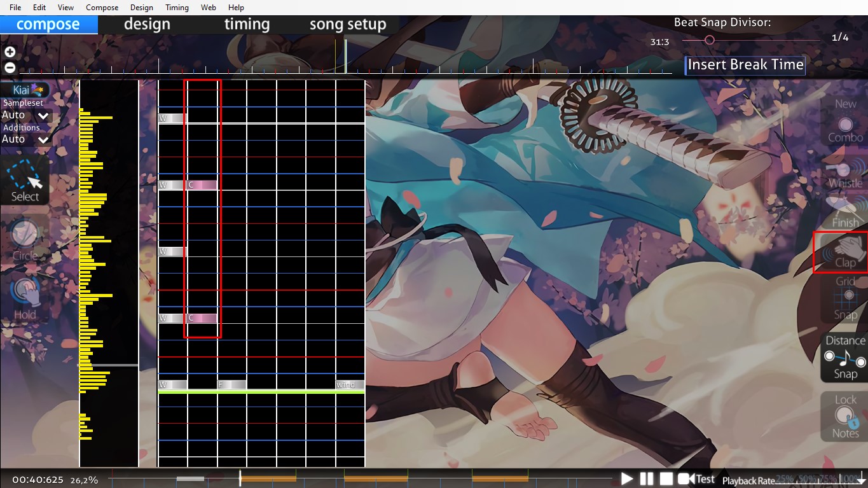This screenshot has width=868, height=488.
Task: Zoom in the timeline with plus icon
Action: [x=10, y=52]
